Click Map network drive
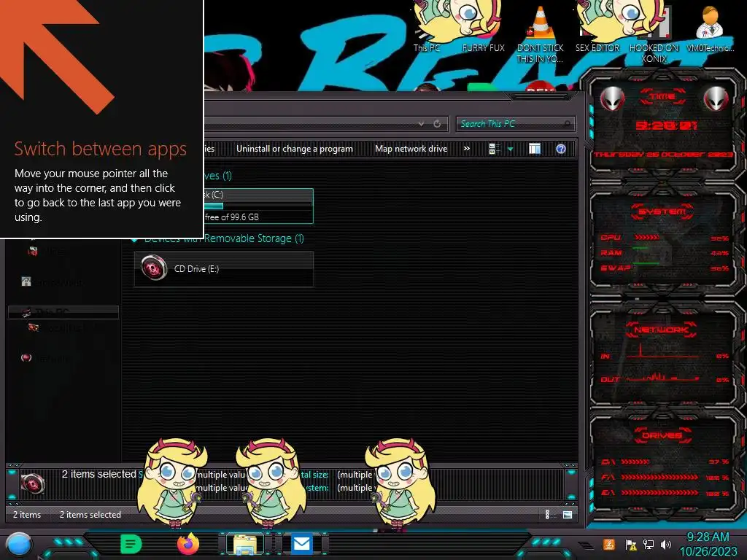747x560 pixels. pyautogui.click(x=411, y=149)
